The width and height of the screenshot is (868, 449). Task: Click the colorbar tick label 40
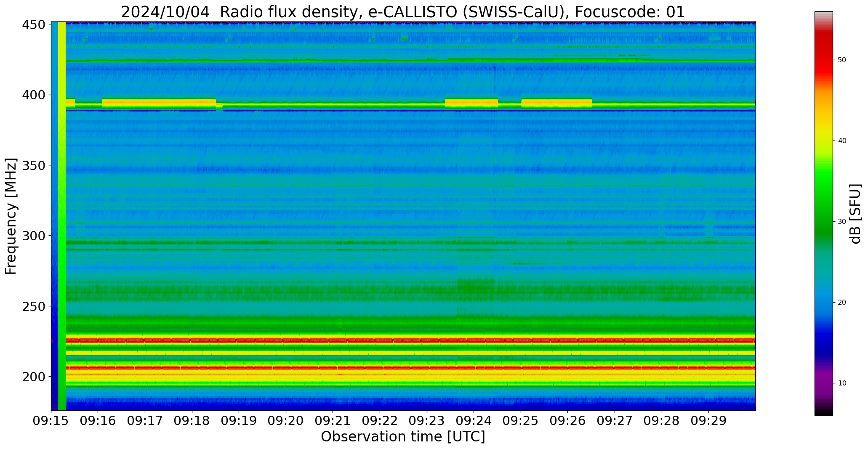click(842, 141)
